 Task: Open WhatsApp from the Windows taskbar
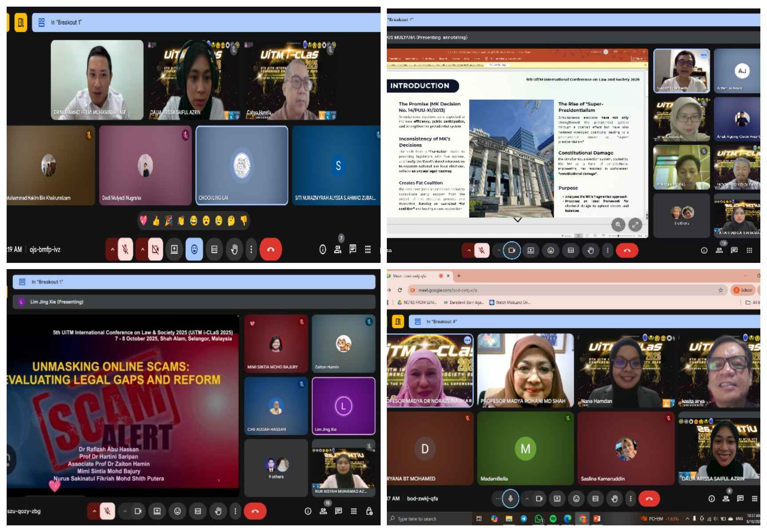539,518
